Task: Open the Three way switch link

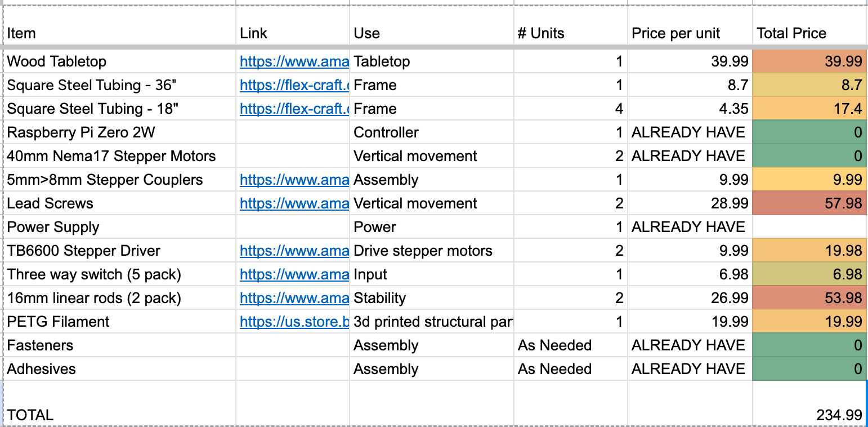Action: coord(294,274)
